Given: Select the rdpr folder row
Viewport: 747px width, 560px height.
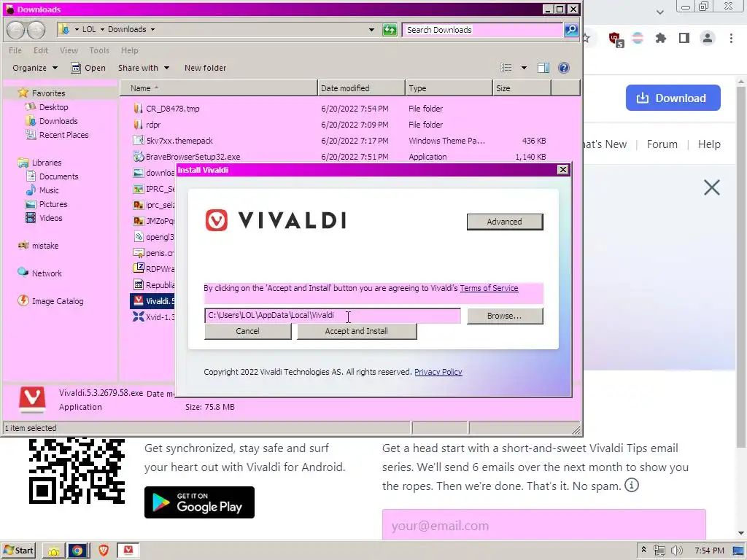Looking at the screenshot, I should coord(153,125).
